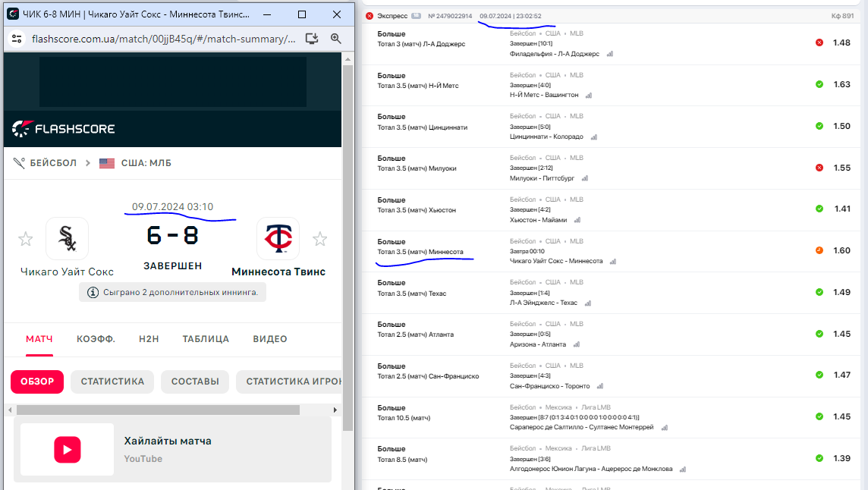Click left arrow of horizontal scrollbar
Screen dimensions: 868x490
[10, 410]
